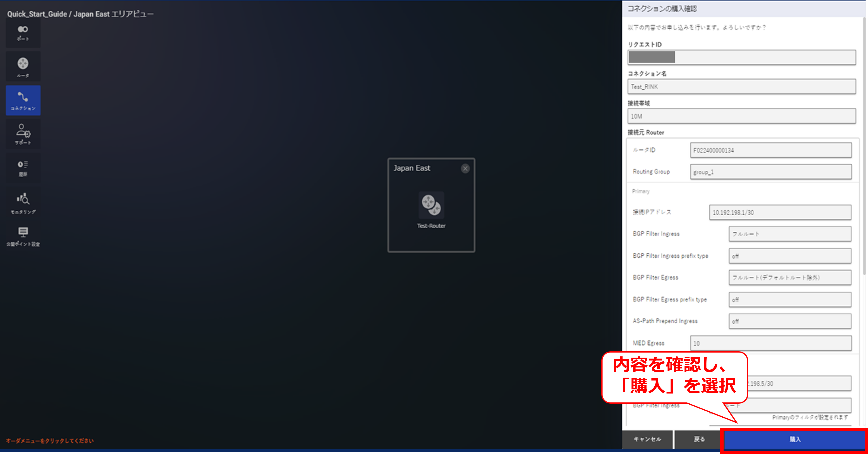Image resolution: width=868 pixels, height=454 pixels.
Task: Close the Japan East area box
Action: tap(465, 168)
